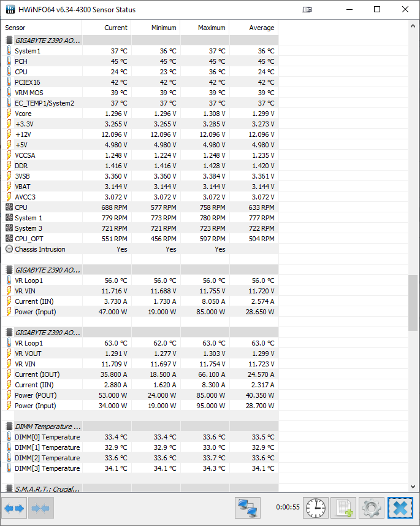The width and height of the screenshot is (420, 526).
Task: Click the 504 RPM CPU_OPT average value
Action: click(261, 239)
